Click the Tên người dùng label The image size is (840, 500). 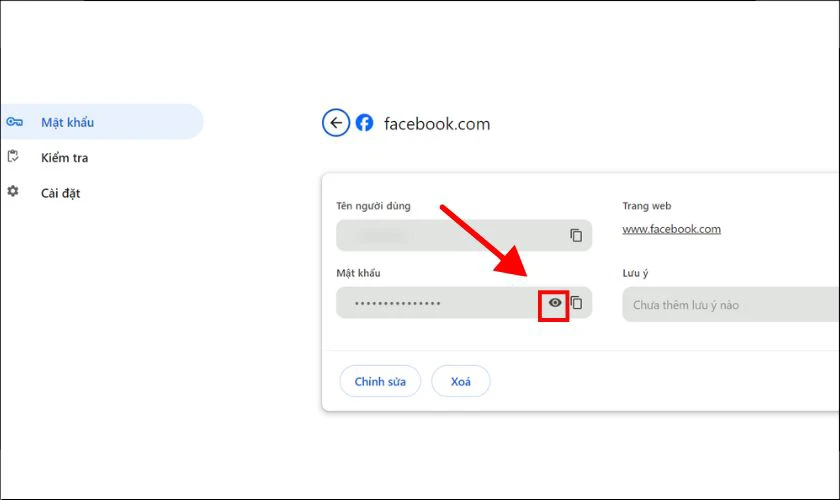373,206
